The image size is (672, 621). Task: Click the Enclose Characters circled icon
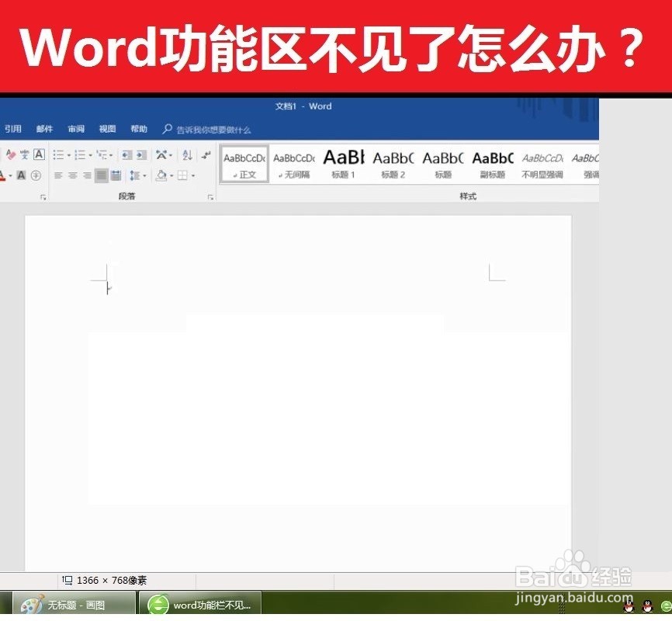[36, 175]
